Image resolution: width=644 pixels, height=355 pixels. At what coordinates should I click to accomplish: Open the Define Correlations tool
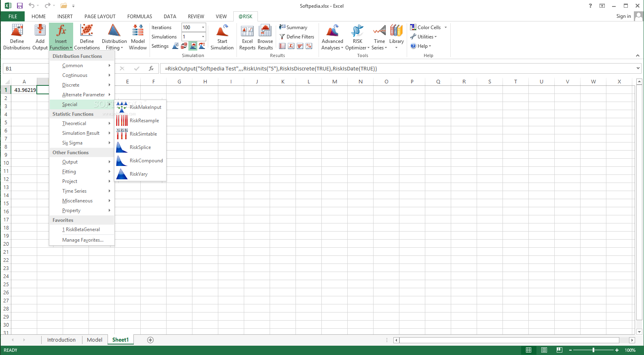tap(87, 37)
